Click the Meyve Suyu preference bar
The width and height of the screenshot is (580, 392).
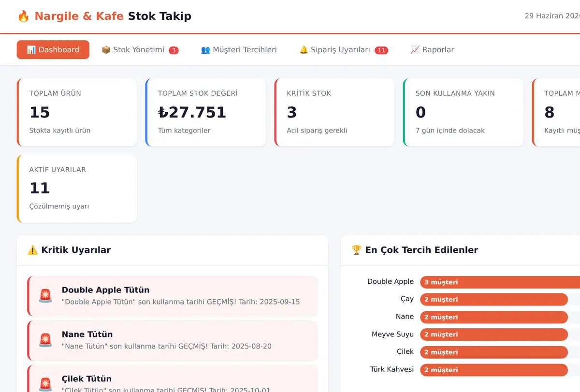coord(493,334)
